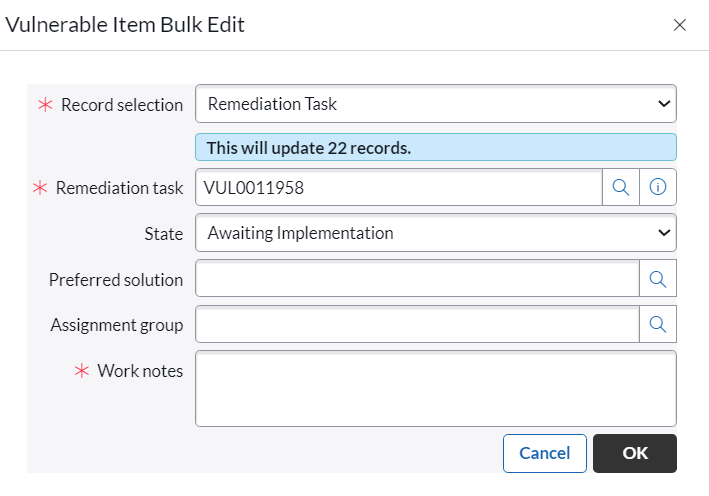Close the Vulnerable Item Bulk Edit dialog

click(x=680, y=25)
